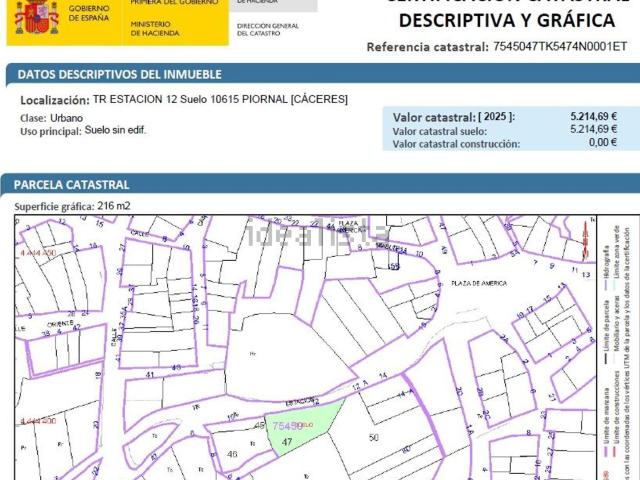Image resolution: width=640 pixels, height=480 pixels.
Task: Click parcel 46 on the cadastral map
Action: tap(232, 453)
